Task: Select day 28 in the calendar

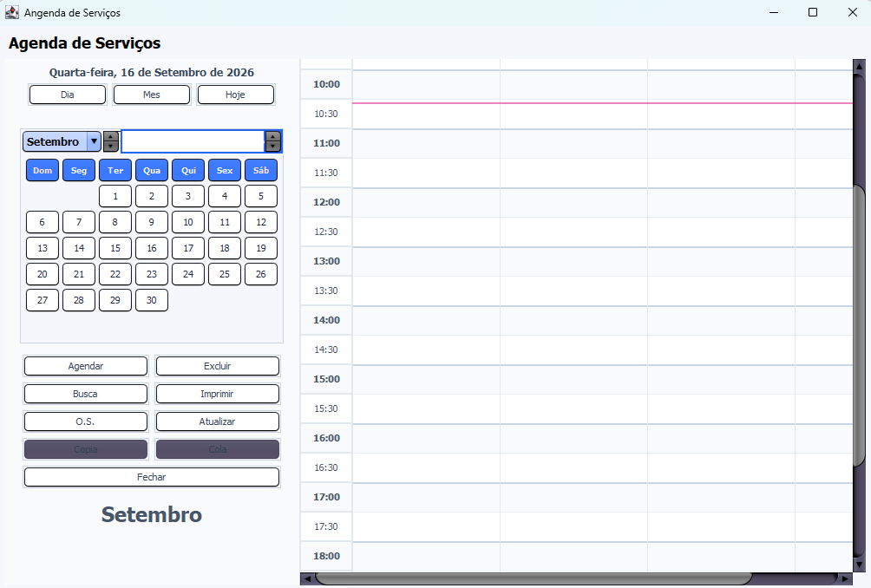Action: 79,300
